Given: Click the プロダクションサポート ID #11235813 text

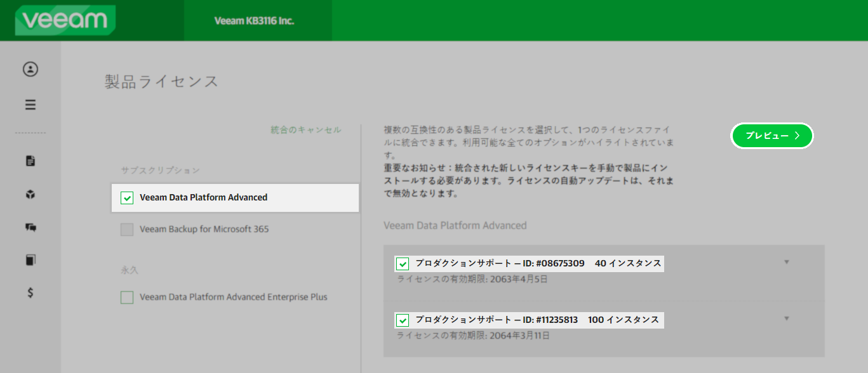Looking at the screenshot, I should 497,320.
